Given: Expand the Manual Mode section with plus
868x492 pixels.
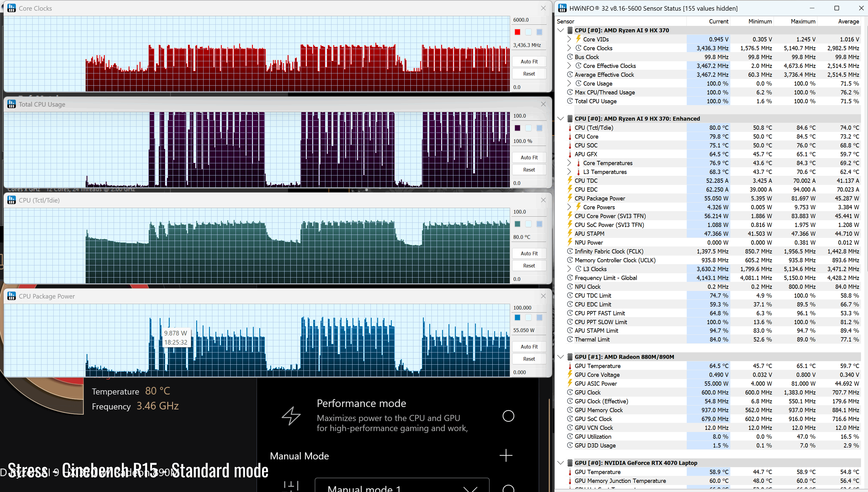Looking at the screenshot, I should click(x=506, y=455).
